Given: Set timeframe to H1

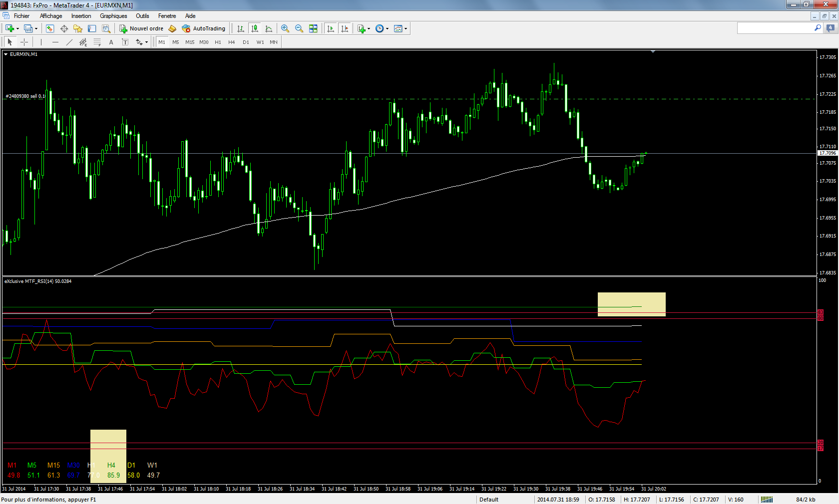Looking at the screenshot, I should [x=218, y=42].
